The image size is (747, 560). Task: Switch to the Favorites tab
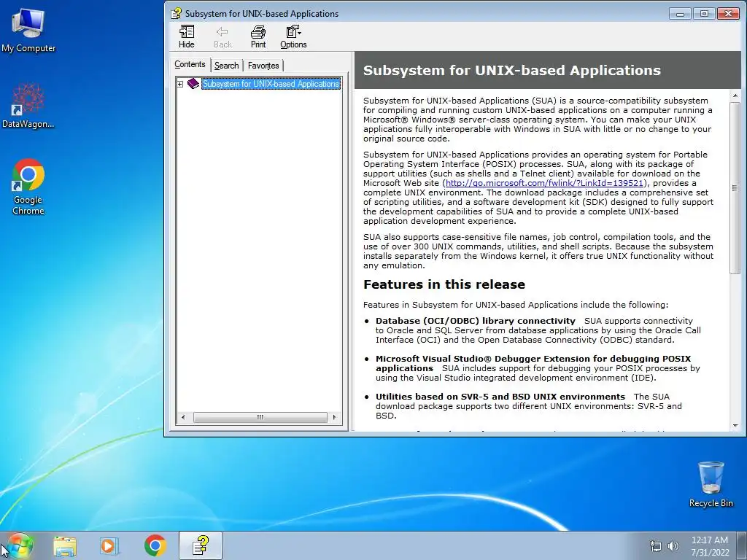coord(263,66)
